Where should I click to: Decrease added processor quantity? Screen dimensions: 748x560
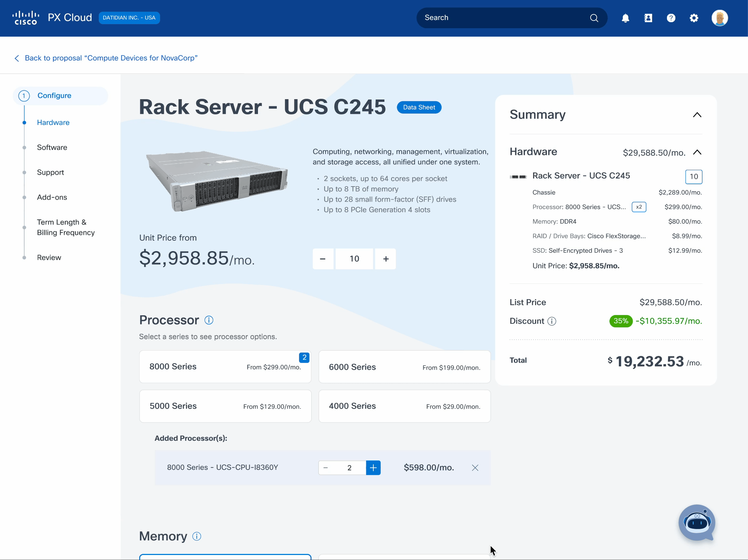coord(325,468)
